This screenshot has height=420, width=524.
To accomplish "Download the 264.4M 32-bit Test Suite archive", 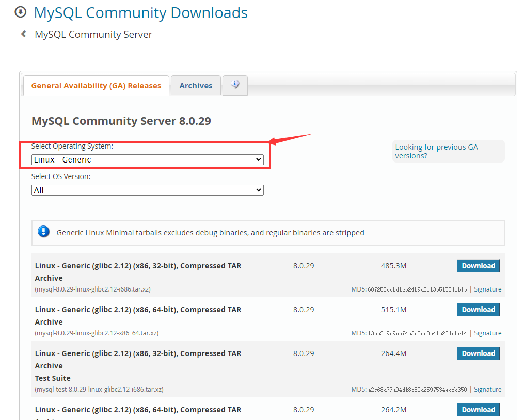I will click(478, 353).
